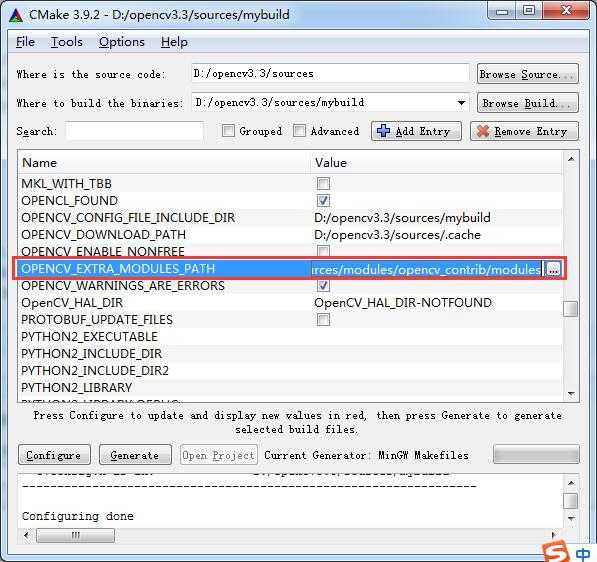Select the OpenCV_HAL_DIR row

(x=289, y=303)
